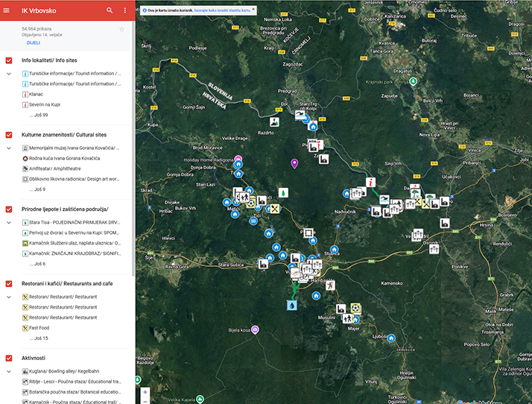The height and width of the screenshot is (404, 532).
Task: Click the blue house marker near Ljubošina
Action: (x=391, y=338)
